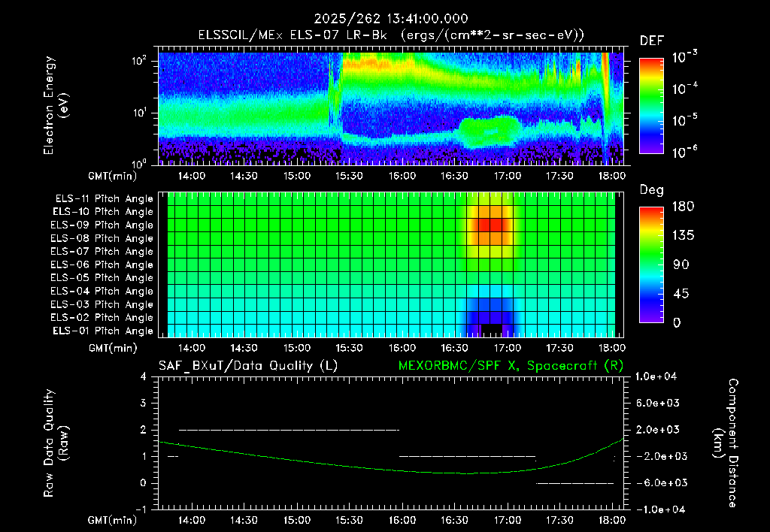Image resolution: width=770 pixels, height=532 pixels.
Task: Click the Deg pitch angle color bar
Action: point(651,264)
